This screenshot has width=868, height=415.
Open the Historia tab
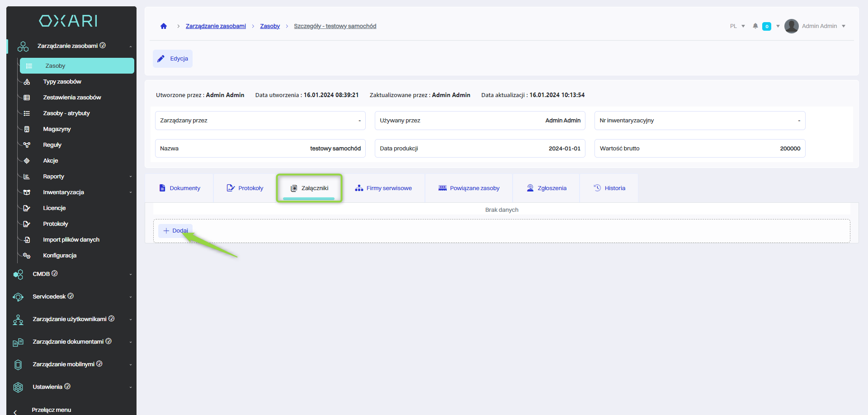tap(609, 188)
